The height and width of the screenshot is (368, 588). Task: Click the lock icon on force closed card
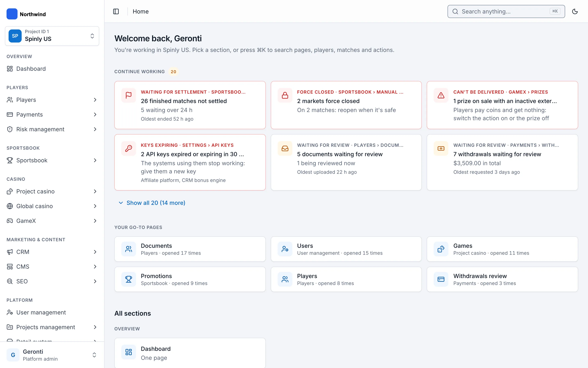285,95
